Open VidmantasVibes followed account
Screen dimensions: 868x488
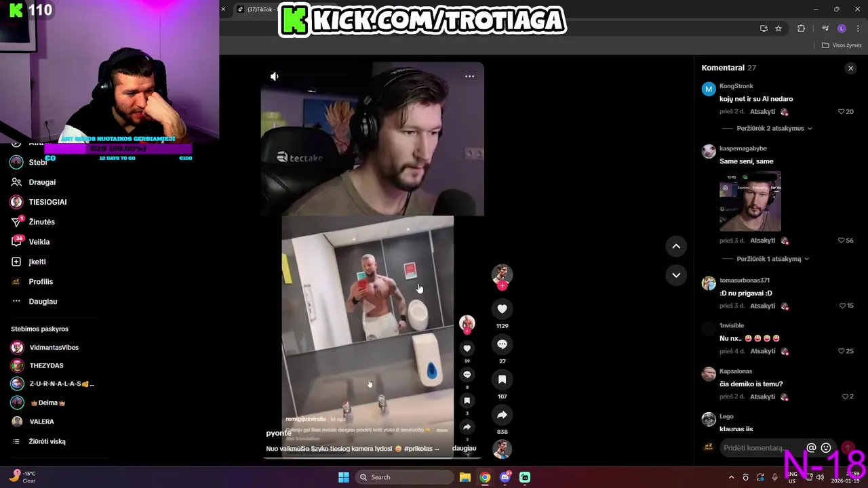[x=54, y=348]
